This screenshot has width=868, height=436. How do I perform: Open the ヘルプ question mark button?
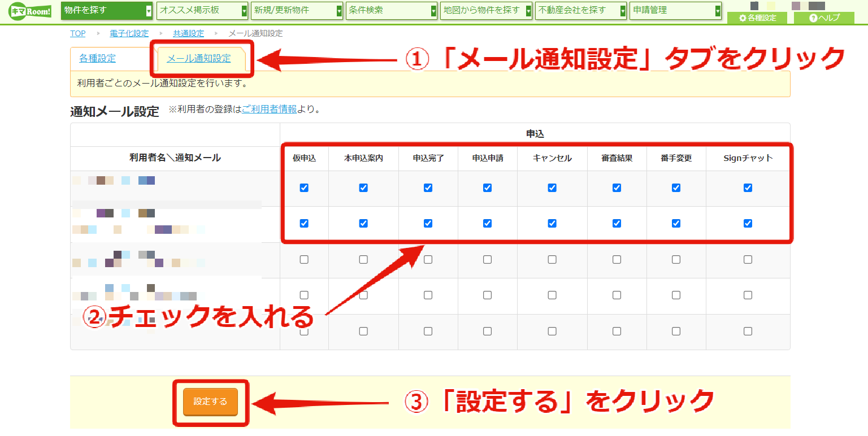[824, 18]
